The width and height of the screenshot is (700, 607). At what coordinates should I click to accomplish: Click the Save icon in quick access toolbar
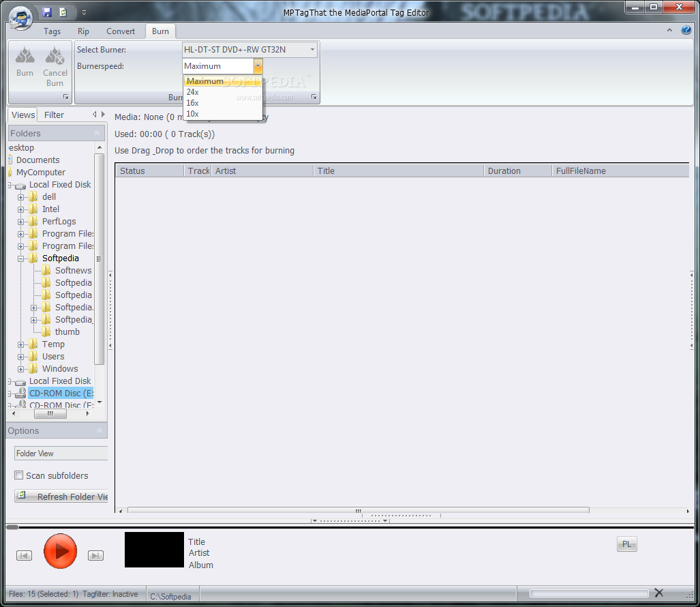(47, 12)
